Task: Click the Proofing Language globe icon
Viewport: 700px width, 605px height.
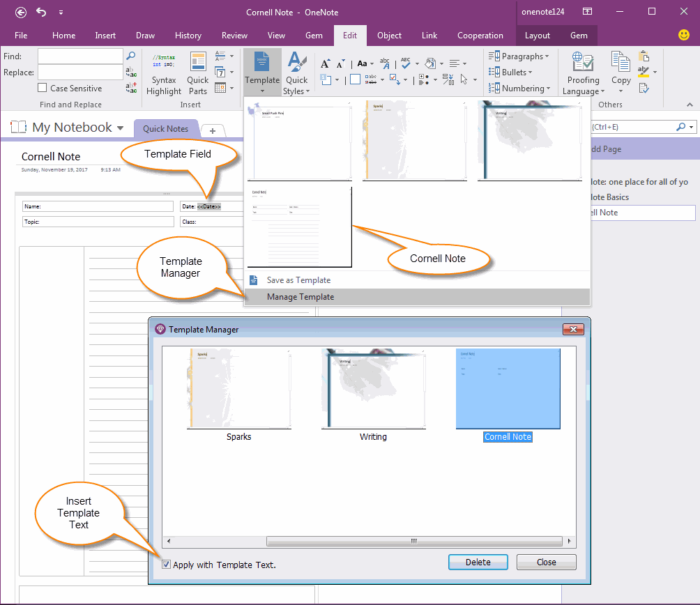Action: (x=583, y=61)
